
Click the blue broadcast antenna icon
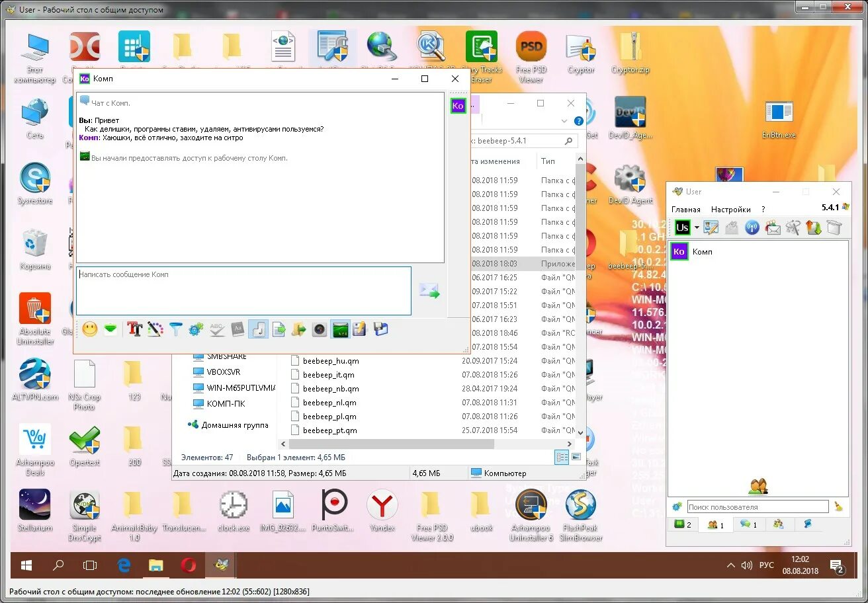752,227
